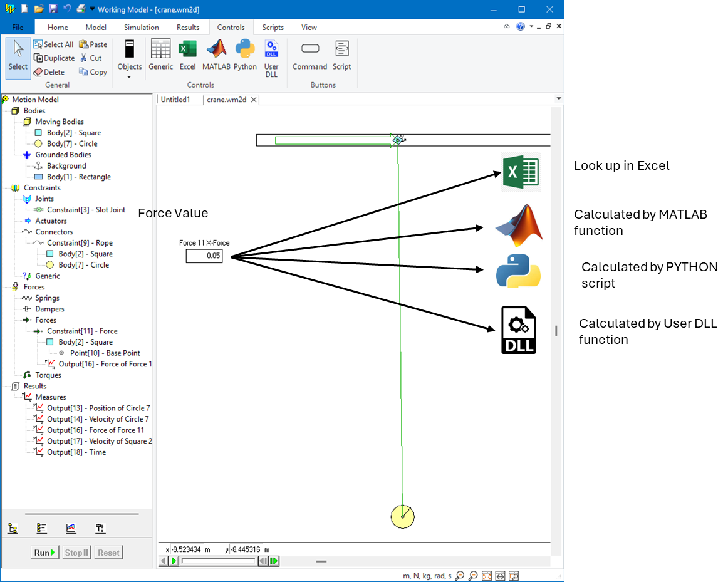Click the New document icon in title bar
This screenshot has width=728, height=582.
24,9
